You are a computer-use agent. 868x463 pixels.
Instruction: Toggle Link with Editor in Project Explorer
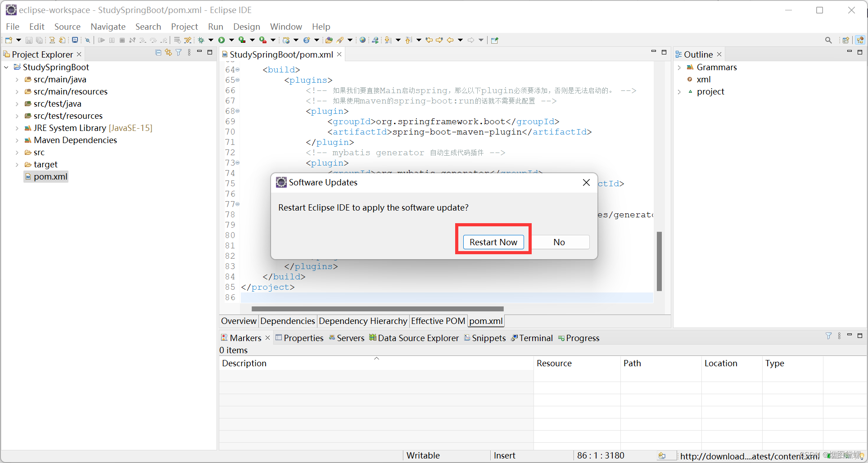[168, 53]
